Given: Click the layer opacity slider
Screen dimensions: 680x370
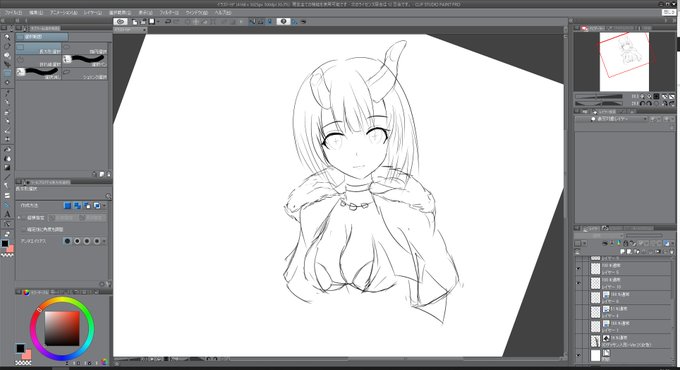Looking at the screenshot, I should tap(644, 236).
